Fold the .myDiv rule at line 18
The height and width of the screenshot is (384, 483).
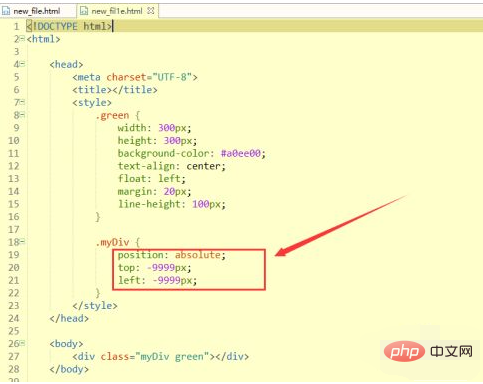[22, 242]
